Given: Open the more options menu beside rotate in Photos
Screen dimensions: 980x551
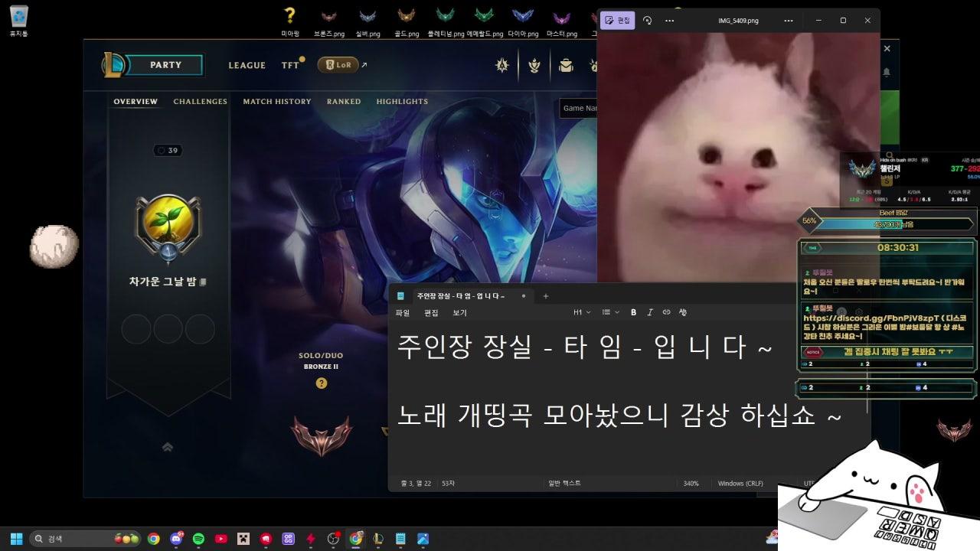Looking at the screenshot, I should pos(670,21).
